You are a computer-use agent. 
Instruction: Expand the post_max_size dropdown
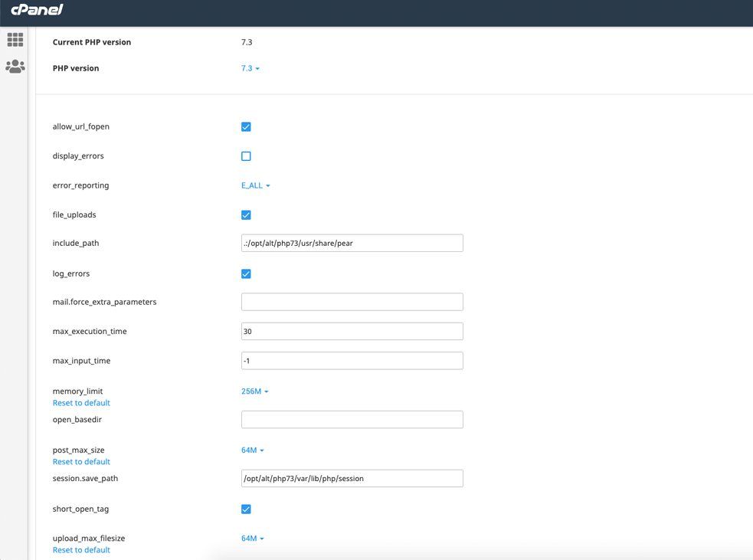253,450
